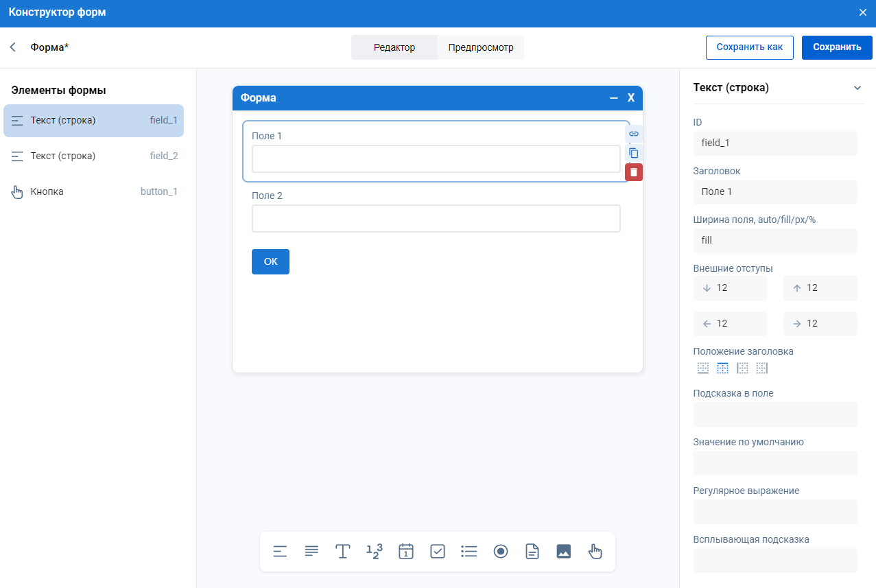This screenshot has height=588, width=876.
Task: Click the red delete icon beside Поле 1
Action: point(634,172)
